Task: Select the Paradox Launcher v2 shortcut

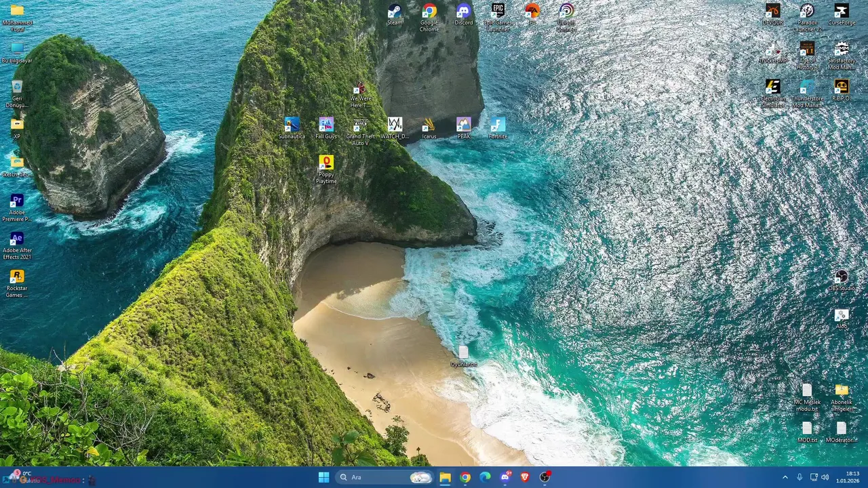Action: click(x=807, y=18)
